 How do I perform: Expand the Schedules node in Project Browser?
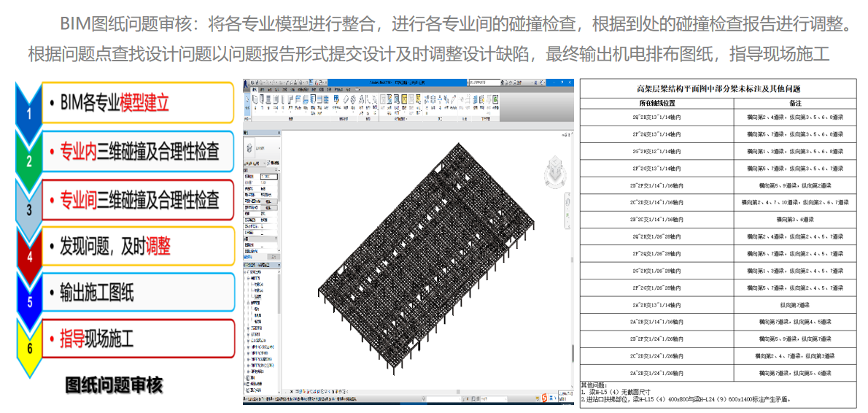click(x=244, y=385)
